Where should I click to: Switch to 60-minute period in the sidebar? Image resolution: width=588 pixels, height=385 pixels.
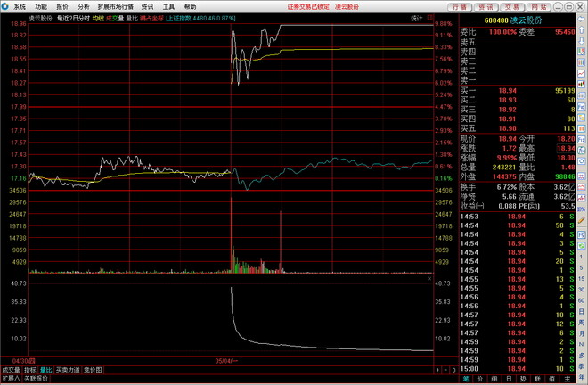click(582, 300)
